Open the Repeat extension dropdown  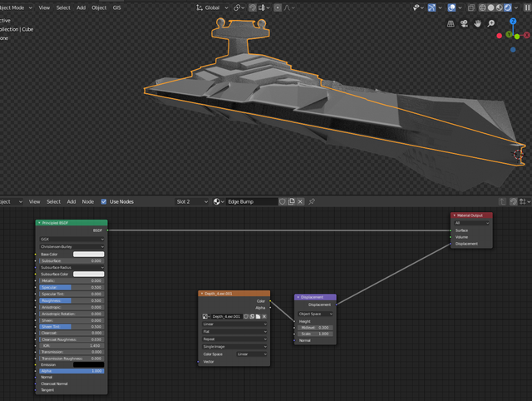pos(234,339)
